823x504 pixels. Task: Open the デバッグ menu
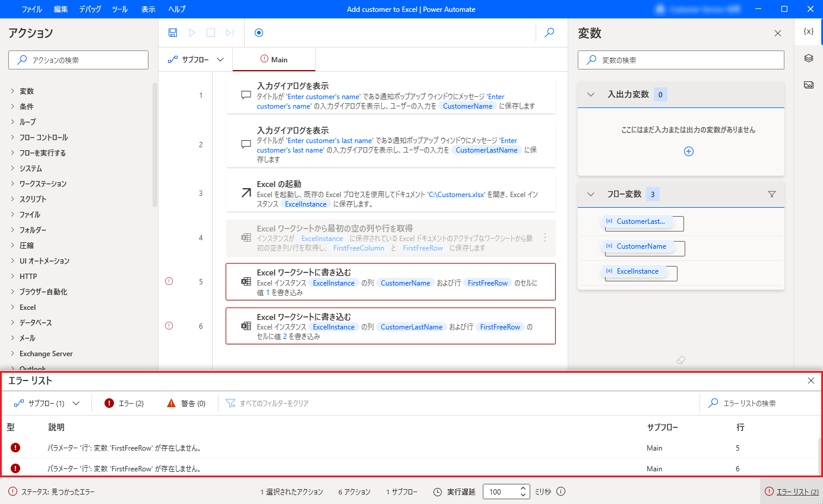point(90,9)
